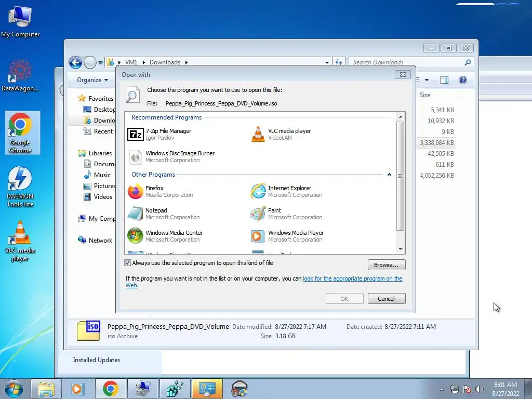Click the Cancel button
532x399 pixels.
387,299
